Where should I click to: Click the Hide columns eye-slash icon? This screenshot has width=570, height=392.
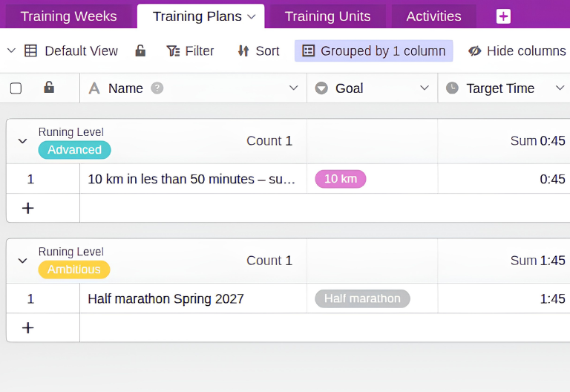pos(474,51)
